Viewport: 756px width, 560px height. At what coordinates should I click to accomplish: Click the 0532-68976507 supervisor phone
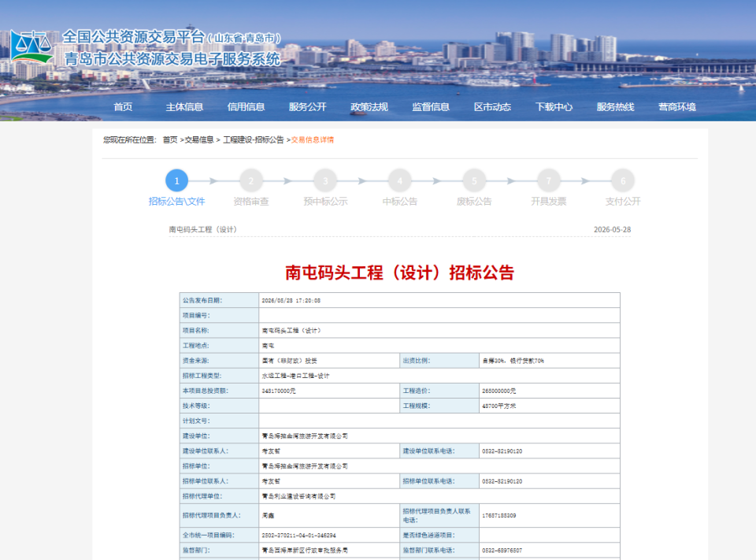pyautogui.click(x=502, y=551)
